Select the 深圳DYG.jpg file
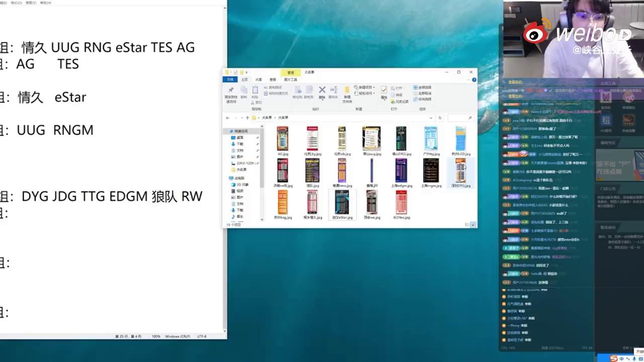 [x=460, y=172]
